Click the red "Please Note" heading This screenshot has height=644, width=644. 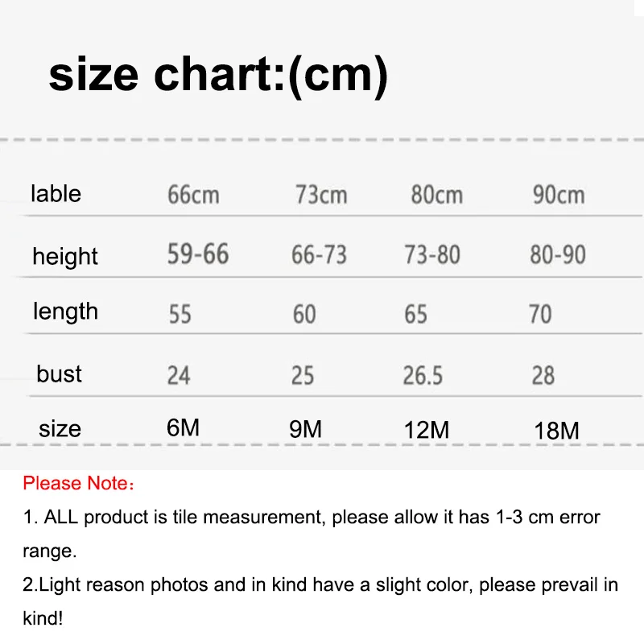pos(78,484)
